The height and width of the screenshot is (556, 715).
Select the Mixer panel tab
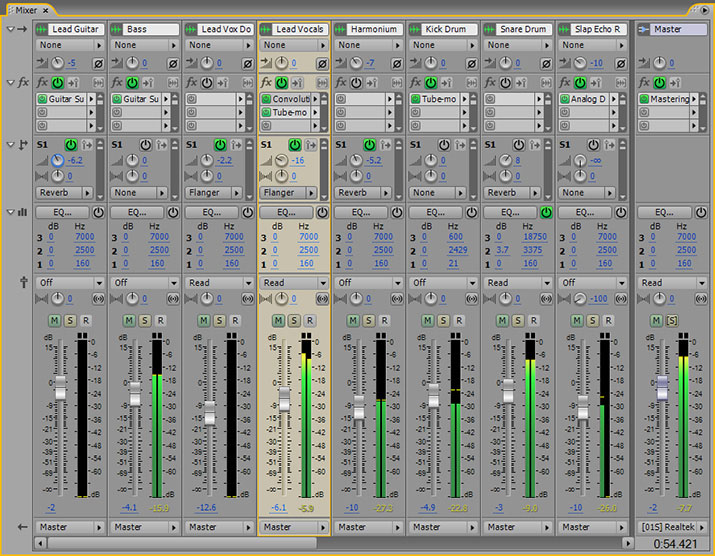[x=26, y=9]
